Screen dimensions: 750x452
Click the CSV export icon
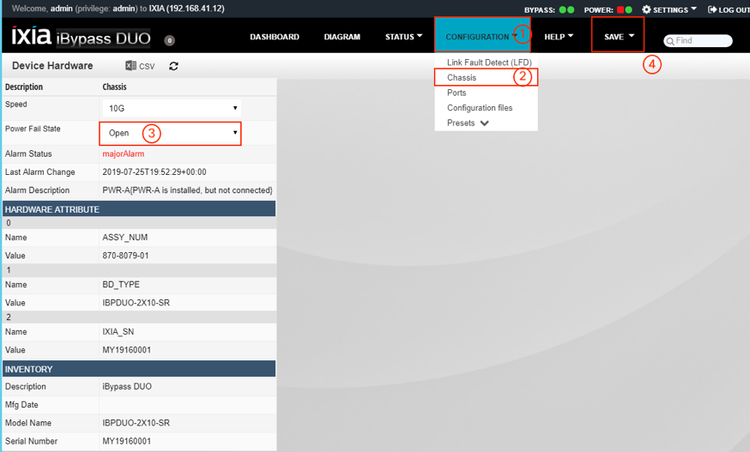[131, 66]
